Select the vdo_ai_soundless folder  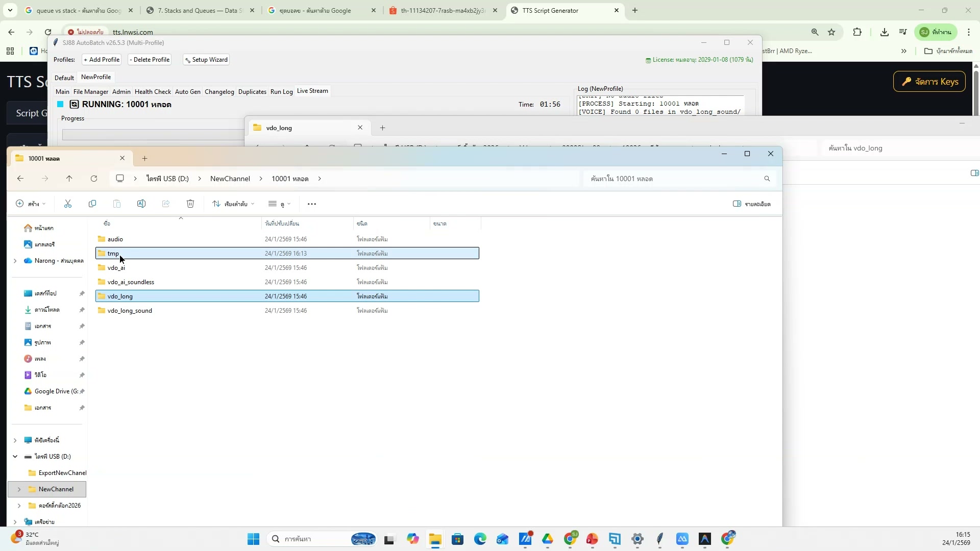(131, 282)
